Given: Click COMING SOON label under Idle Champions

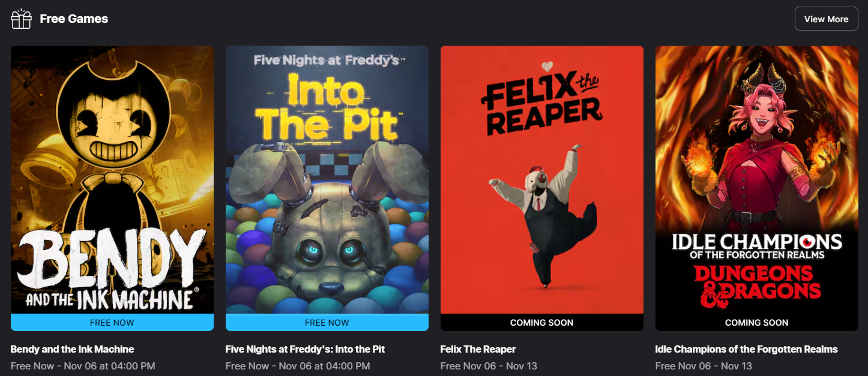Looking at the screenshot, I should 757,323.
